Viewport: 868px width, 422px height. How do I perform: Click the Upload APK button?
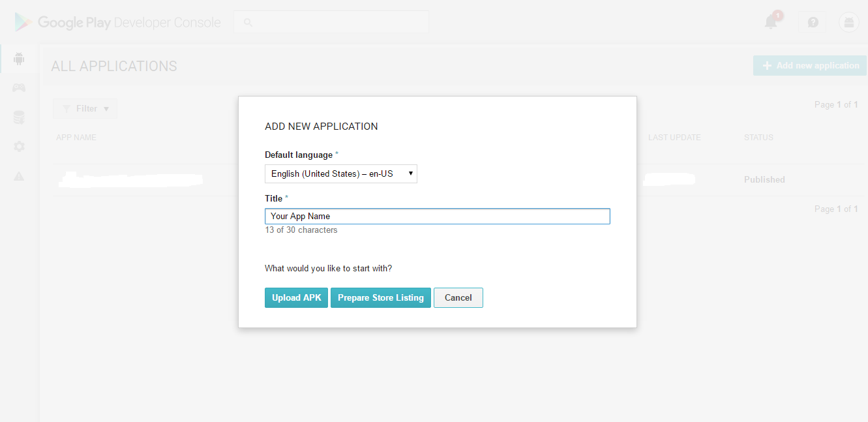(296, 297)
